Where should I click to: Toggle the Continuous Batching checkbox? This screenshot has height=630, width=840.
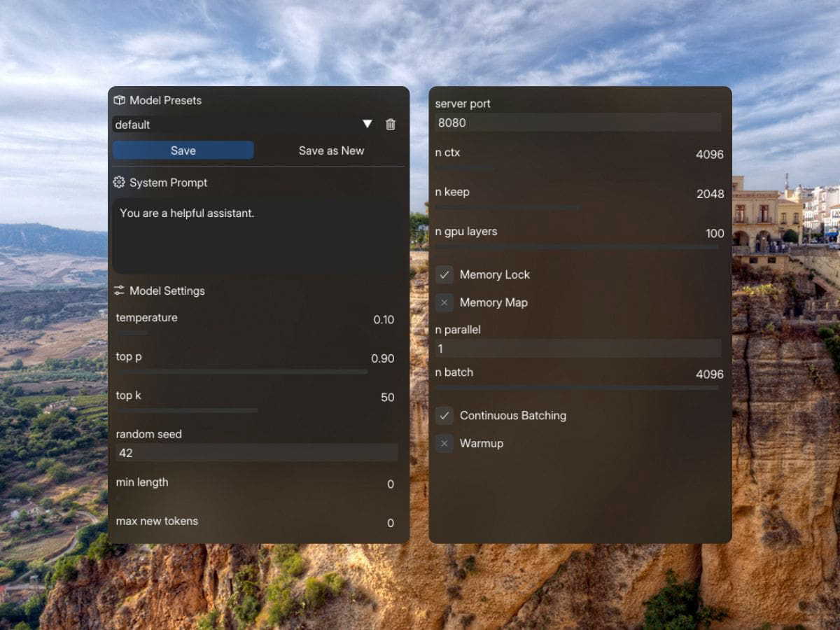[444, 415]
